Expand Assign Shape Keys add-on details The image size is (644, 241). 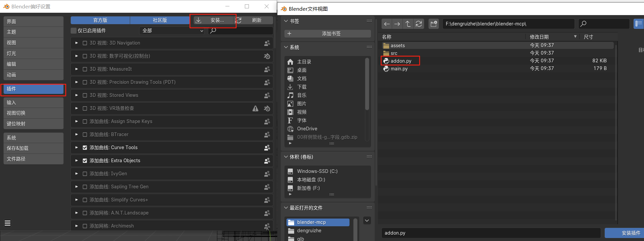coord(76,121)
